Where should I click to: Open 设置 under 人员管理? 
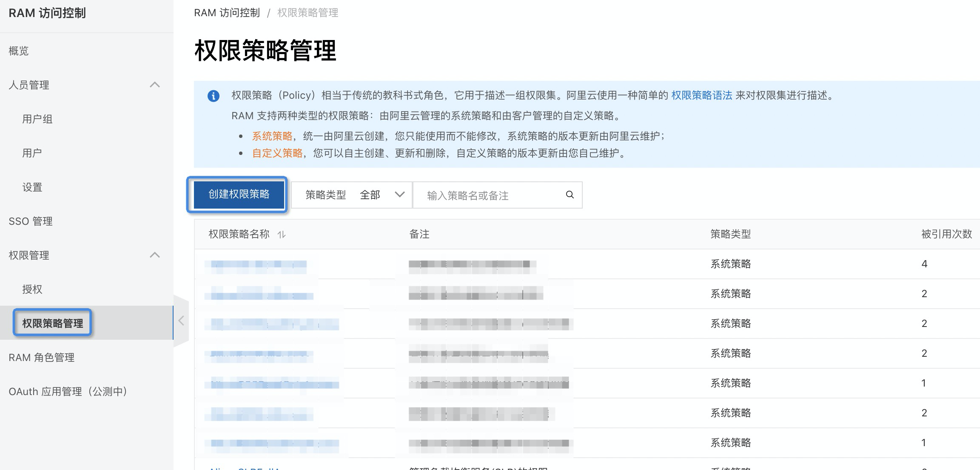coord(32,187)
